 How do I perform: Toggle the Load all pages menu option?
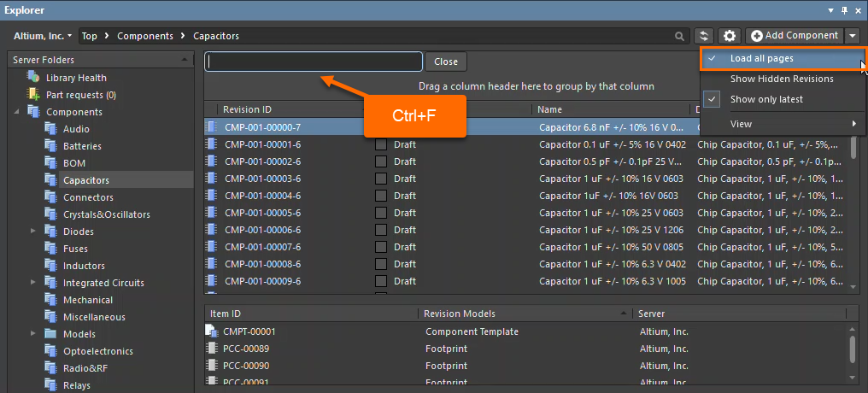pyautogui.click(x=782, y=59)
